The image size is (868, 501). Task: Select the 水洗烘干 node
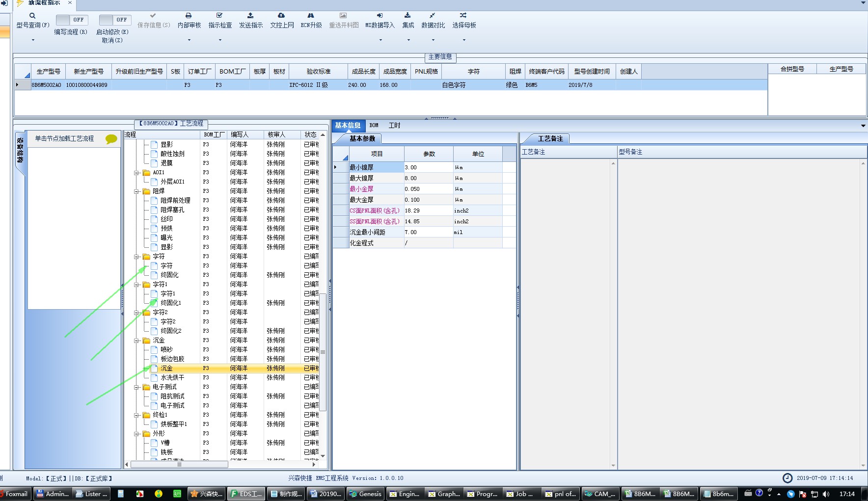click(x=172, y=378)
